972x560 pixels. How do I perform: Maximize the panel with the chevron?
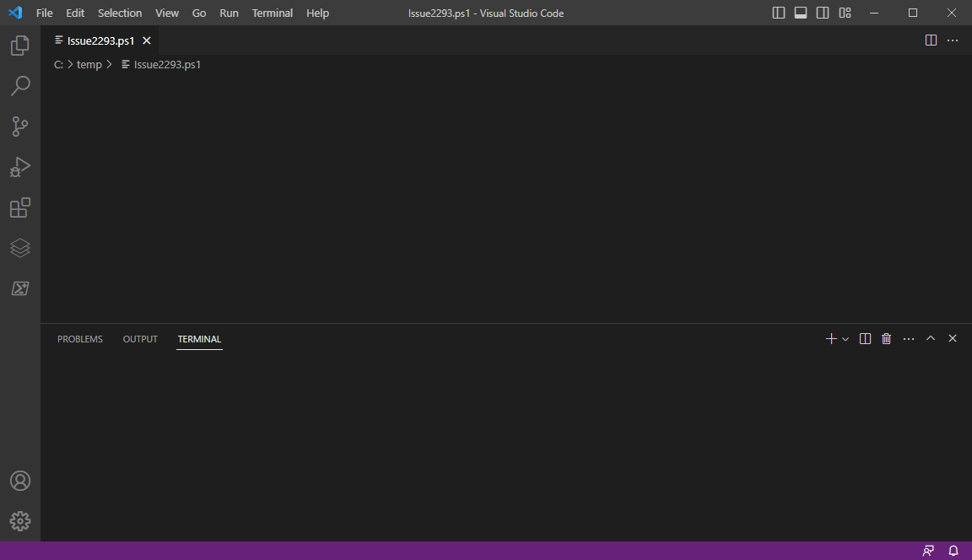coord(931,338)
